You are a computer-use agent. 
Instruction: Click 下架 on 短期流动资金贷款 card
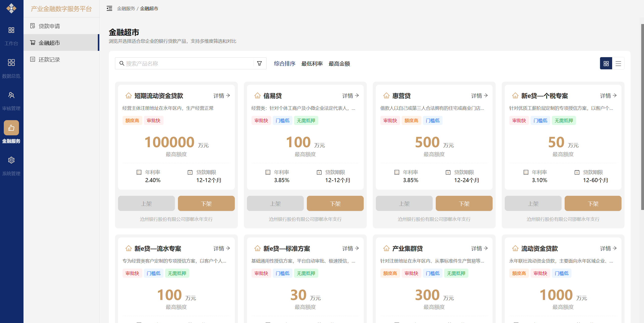[x=206, y=203]
